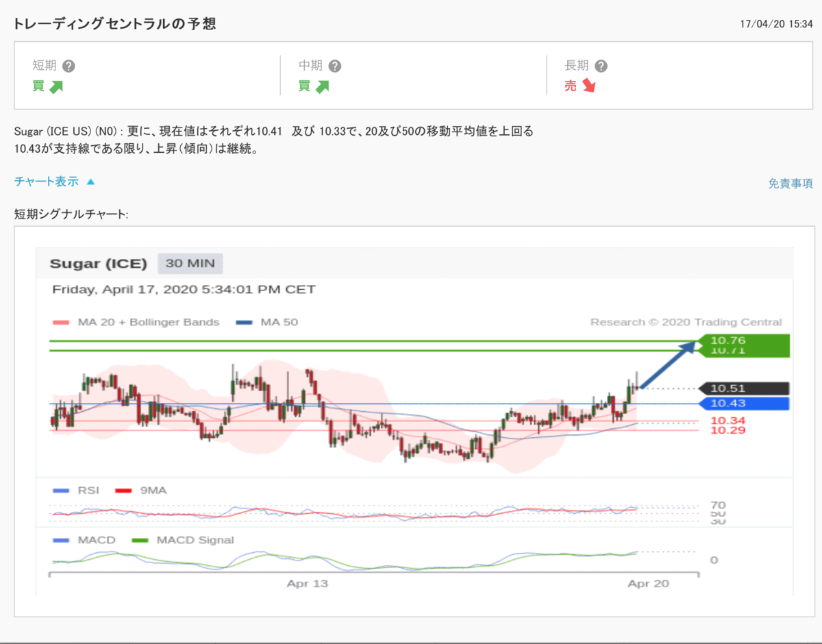Select the black 10.51 current price label

(744, 388)
